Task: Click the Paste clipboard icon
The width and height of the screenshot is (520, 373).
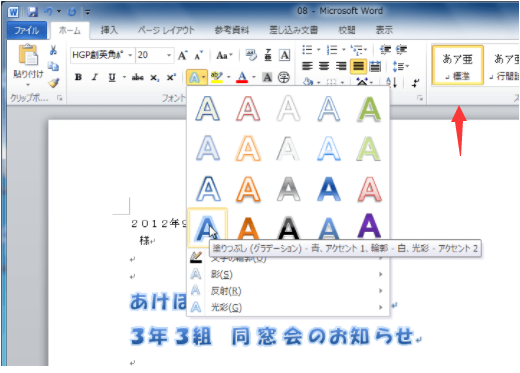Action: point(28,55)
